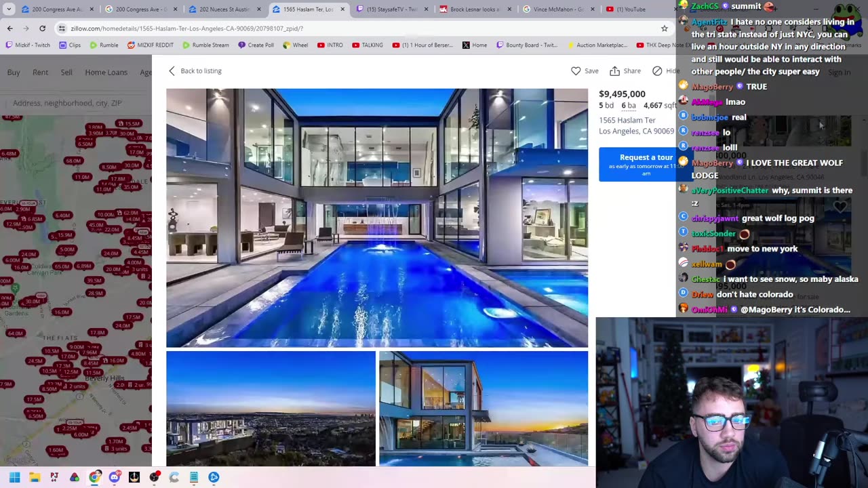Open the TALKING YouTube bookmark
Image resolution: width=868 pixels, height=488 pixels.
(368, 45)
